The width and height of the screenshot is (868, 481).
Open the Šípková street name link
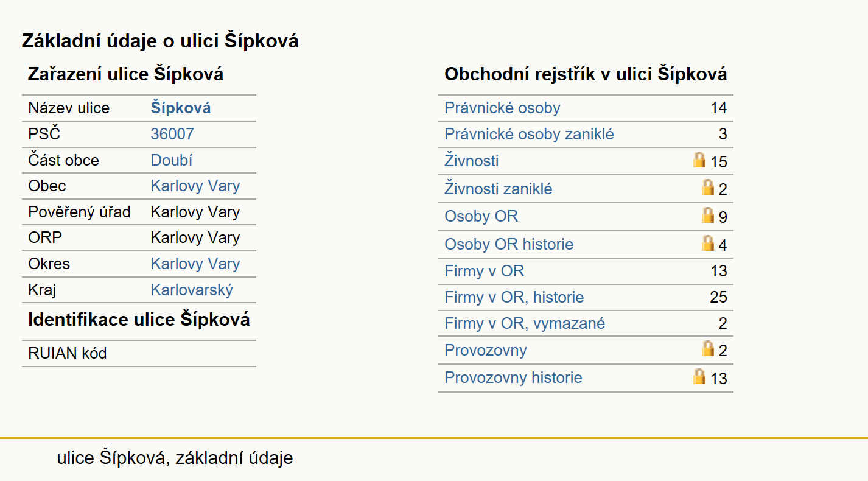click(181, 108)
